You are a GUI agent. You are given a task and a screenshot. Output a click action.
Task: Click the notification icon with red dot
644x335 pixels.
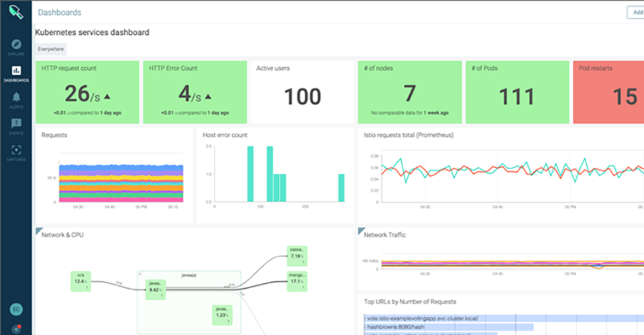(16, 328)
